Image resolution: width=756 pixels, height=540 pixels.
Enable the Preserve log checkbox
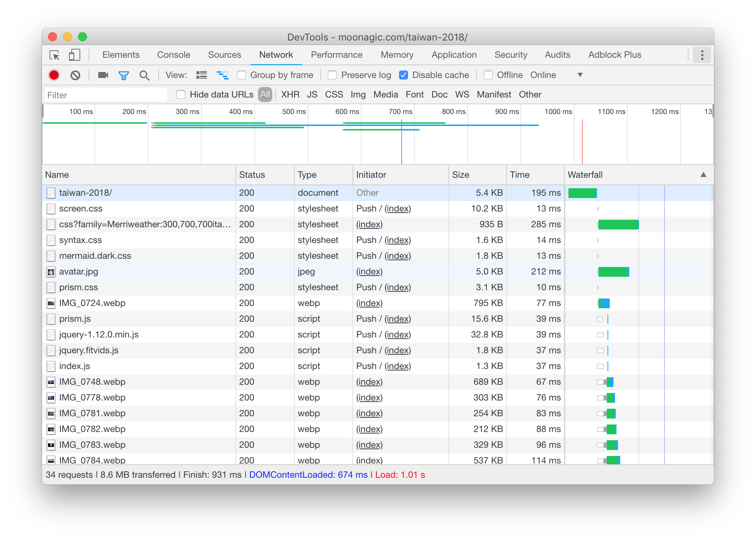tap(332, 75)
